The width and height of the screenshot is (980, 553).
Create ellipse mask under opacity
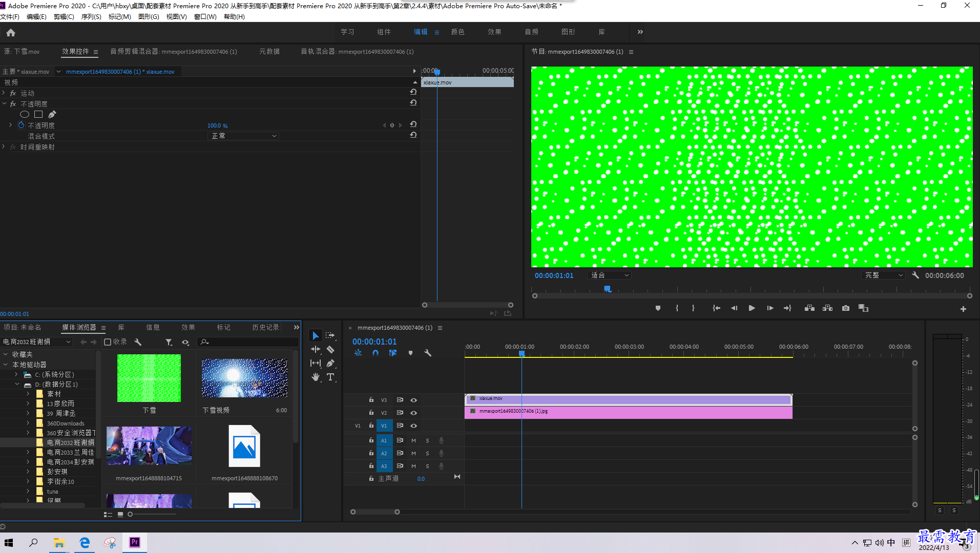(x=25, y=115)
